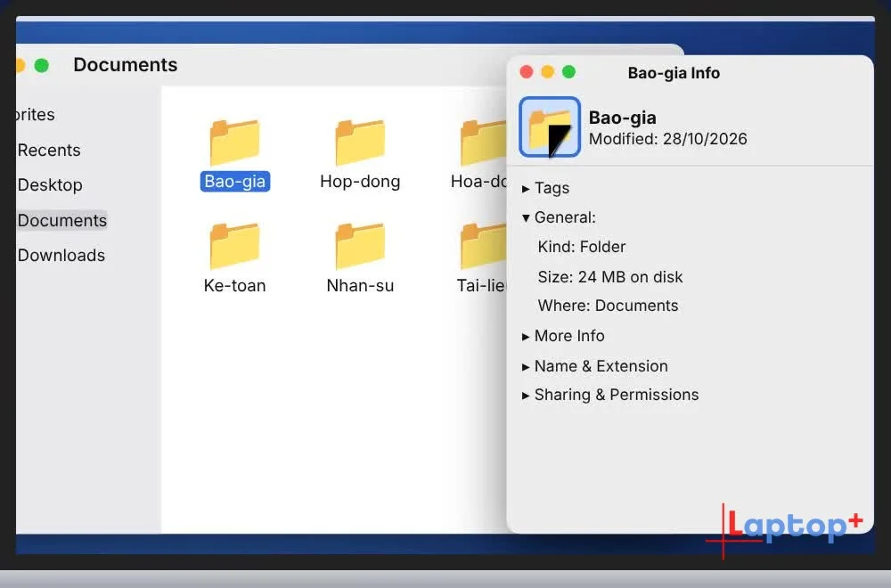891x588 pixels.
Task: Zoom the Bao-gia Info window
Action: click(568, 72)
